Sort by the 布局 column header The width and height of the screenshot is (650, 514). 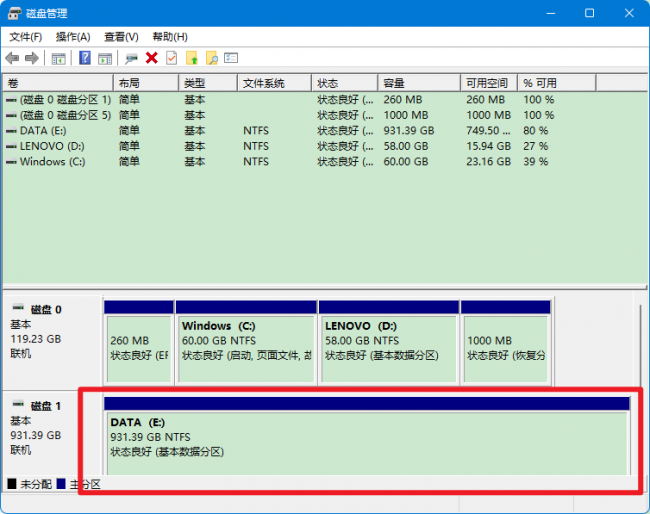146,83
